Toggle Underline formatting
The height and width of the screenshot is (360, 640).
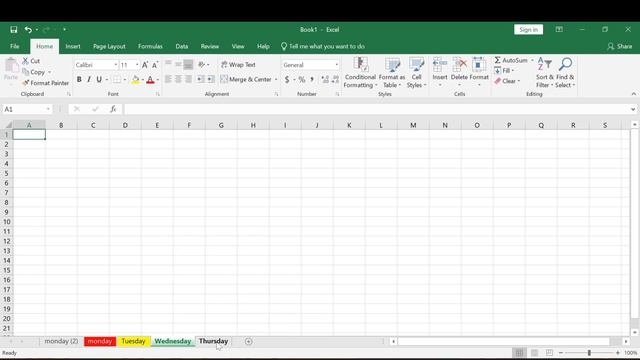[x=99, y=79]
